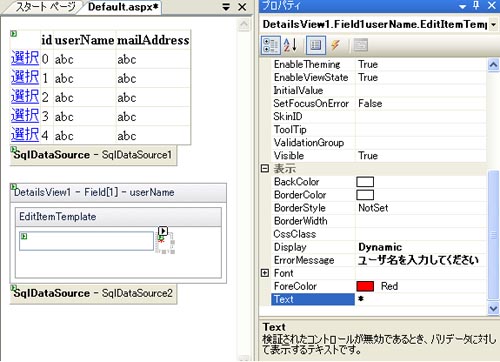Screen dimensions: 500x362
Task: Sort properties alphabetically
Action: click(x=290, y=45)
